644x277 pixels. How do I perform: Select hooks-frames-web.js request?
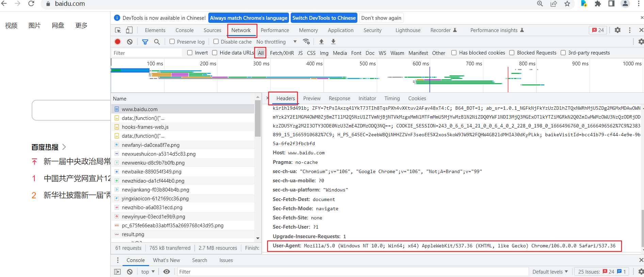tap(183, 127)
